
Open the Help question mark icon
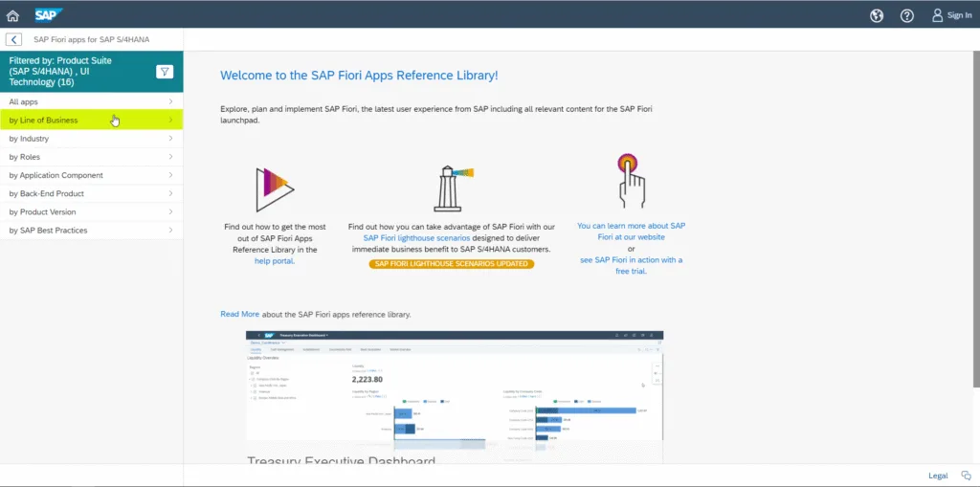pos(907,15)
